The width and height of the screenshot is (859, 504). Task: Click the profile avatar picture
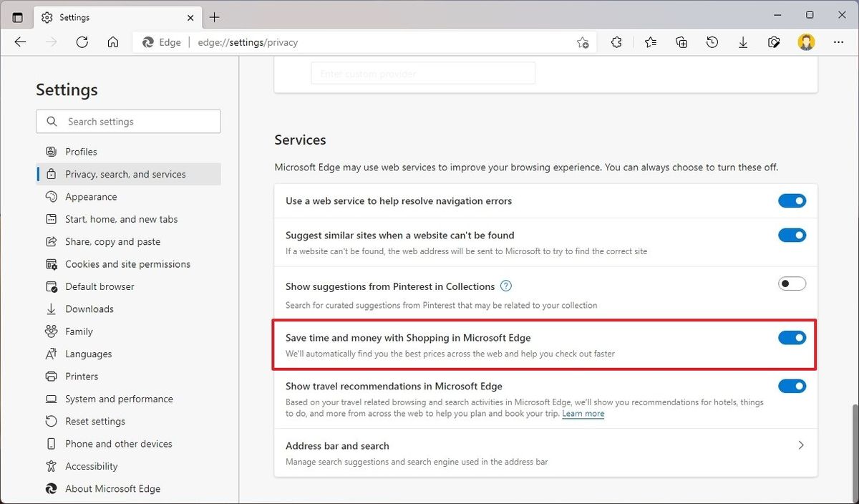[x=806, y=42]
